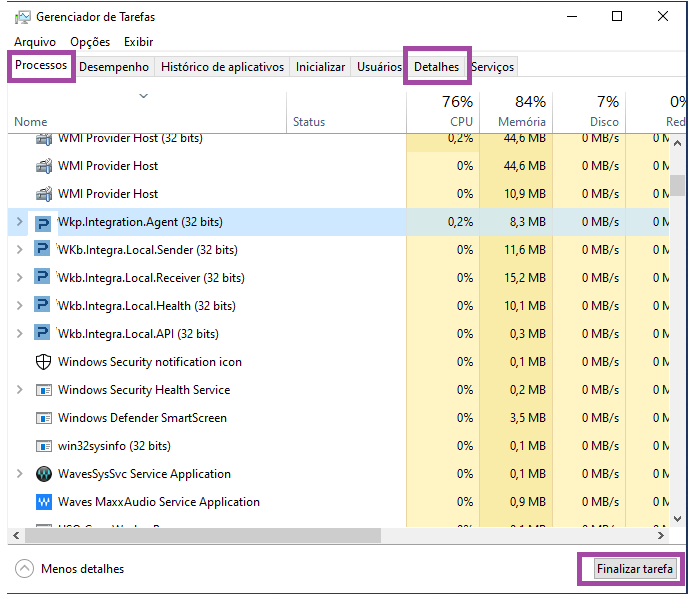Click the horizontal scrollbar left arrow

[x=16, y=536]
